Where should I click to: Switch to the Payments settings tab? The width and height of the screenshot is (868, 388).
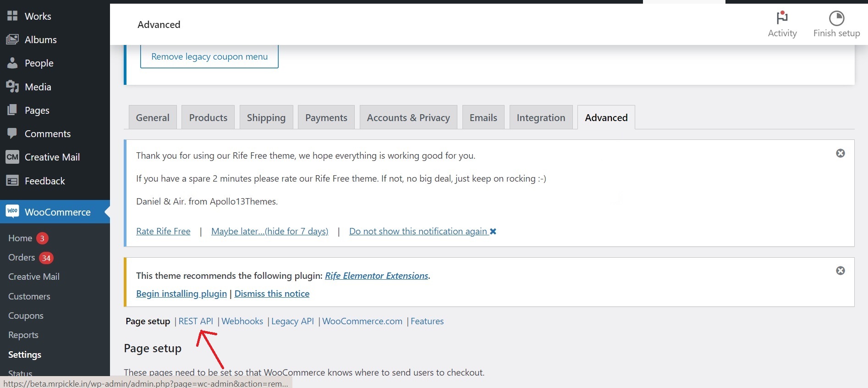(326, 118)
